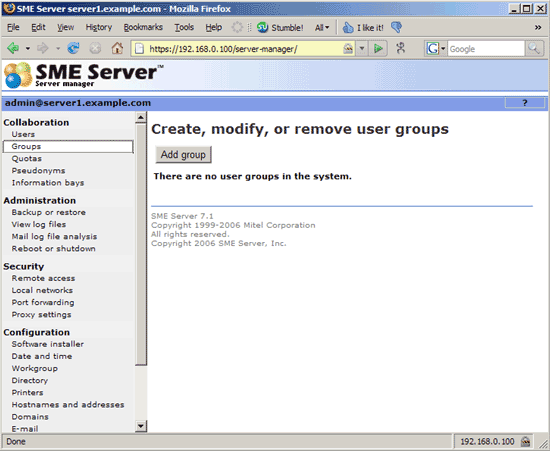Click the sidebar vertical scrollbar thumb
550x451 pixels.
(x=141, y=244)
